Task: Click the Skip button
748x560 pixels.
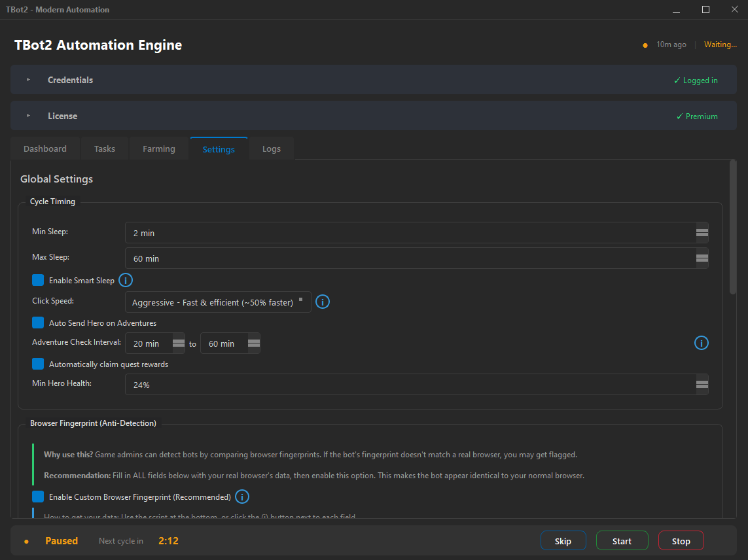Action: [x=563, y=541]
